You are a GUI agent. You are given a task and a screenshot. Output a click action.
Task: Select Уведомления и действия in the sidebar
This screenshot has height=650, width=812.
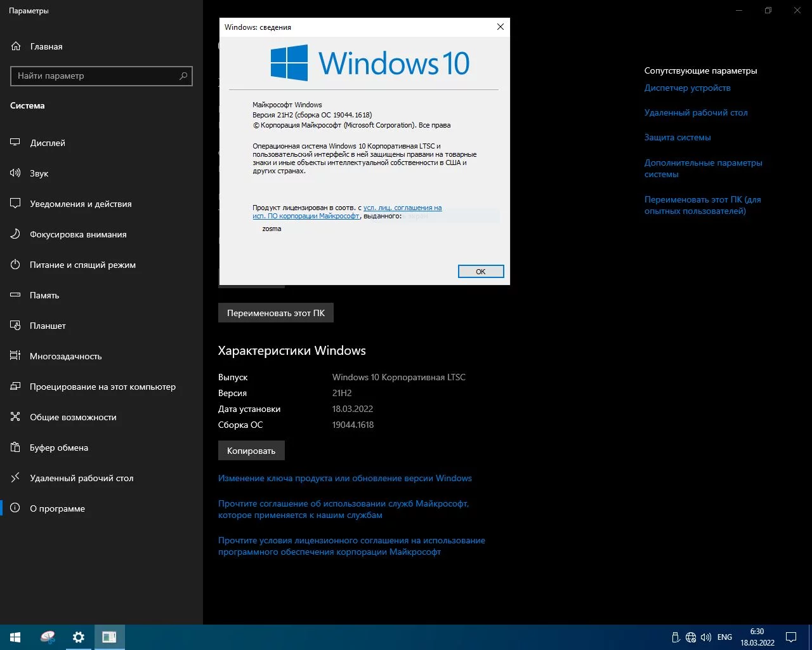click(x=101, y=204)
